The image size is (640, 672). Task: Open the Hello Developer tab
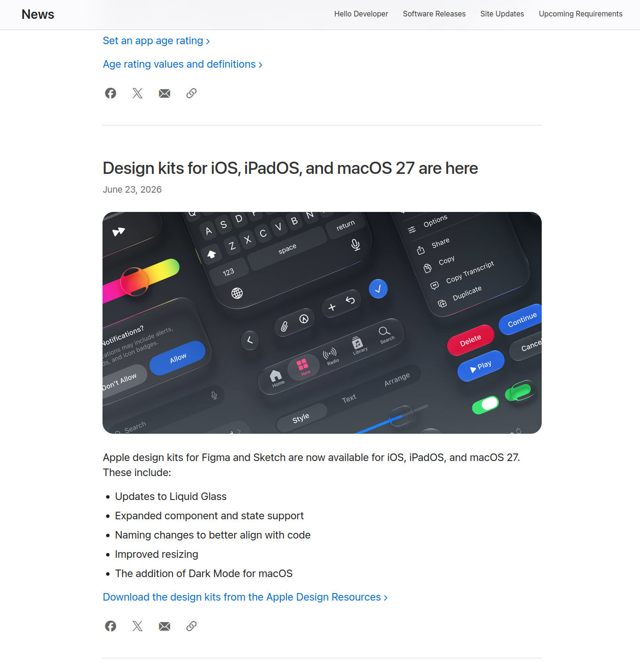[361, 14]
